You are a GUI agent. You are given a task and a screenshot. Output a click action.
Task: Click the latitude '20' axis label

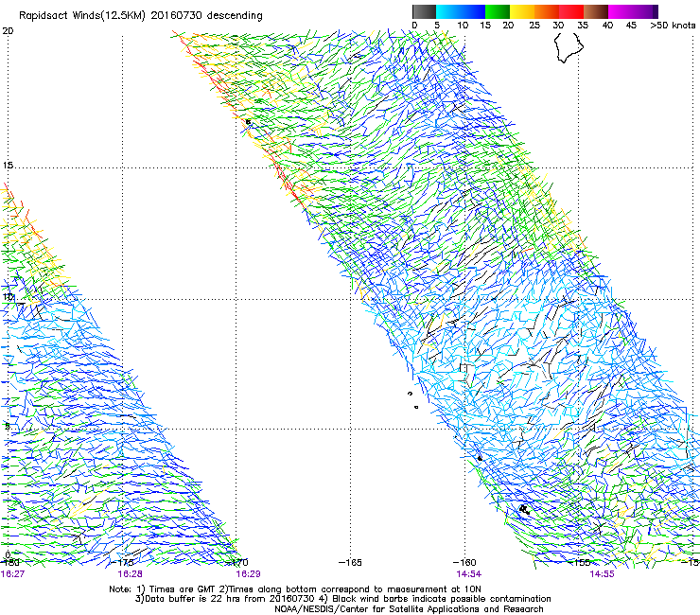[8, 31]
